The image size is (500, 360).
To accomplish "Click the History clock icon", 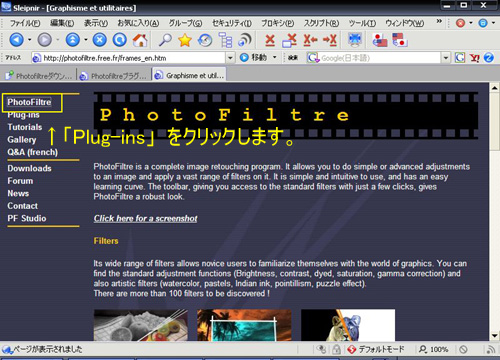I will point(205,40).
